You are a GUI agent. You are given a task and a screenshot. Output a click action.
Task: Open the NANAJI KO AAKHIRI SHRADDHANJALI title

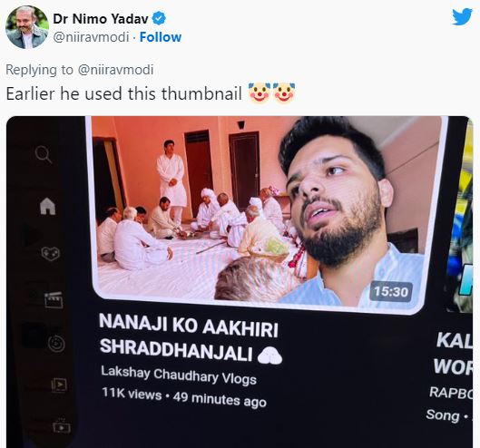point(190,339)
